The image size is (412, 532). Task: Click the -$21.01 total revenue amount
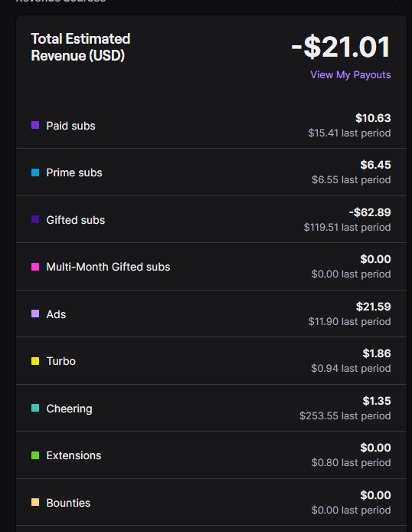tap(341, 48)
